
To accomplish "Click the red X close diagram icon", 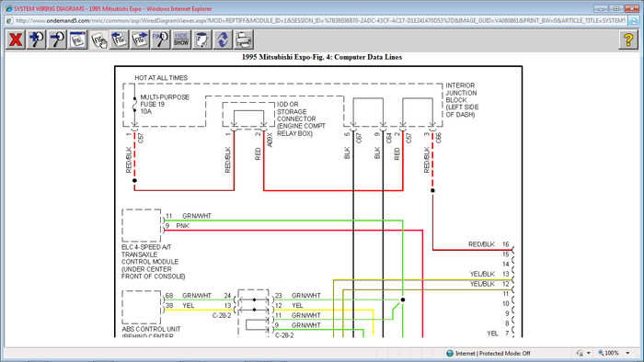I will tap(16, 40).
